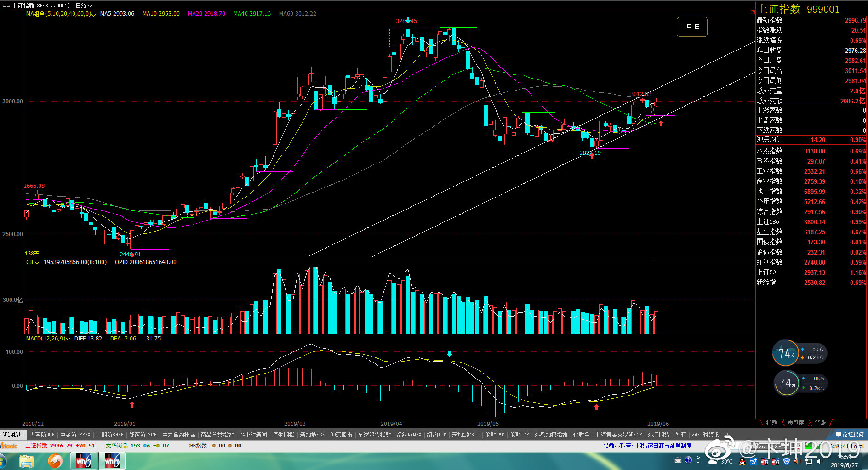This screenshot has height=470, width=868.
Task: Click the upper 74% speed widget
Action: tap(799, 353)
